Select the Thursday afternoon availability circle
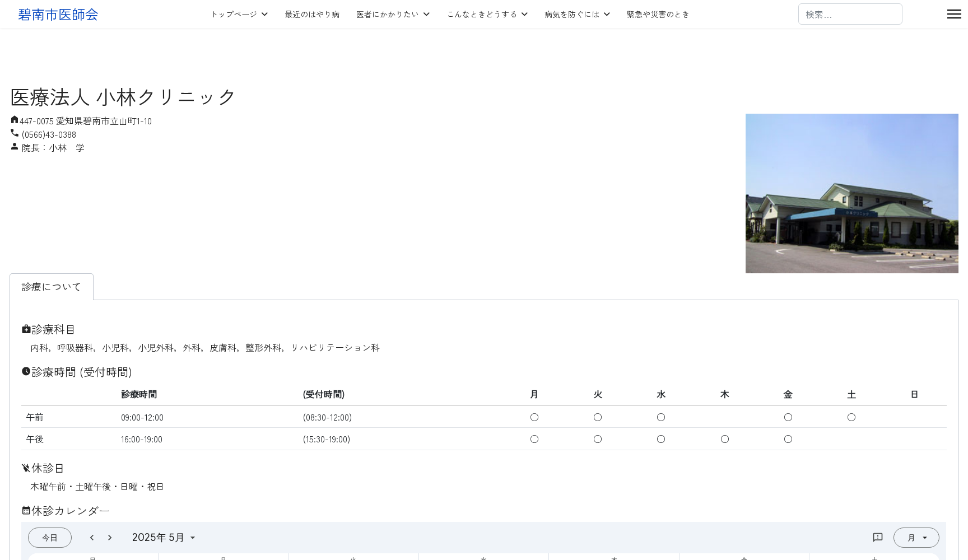 724,439
